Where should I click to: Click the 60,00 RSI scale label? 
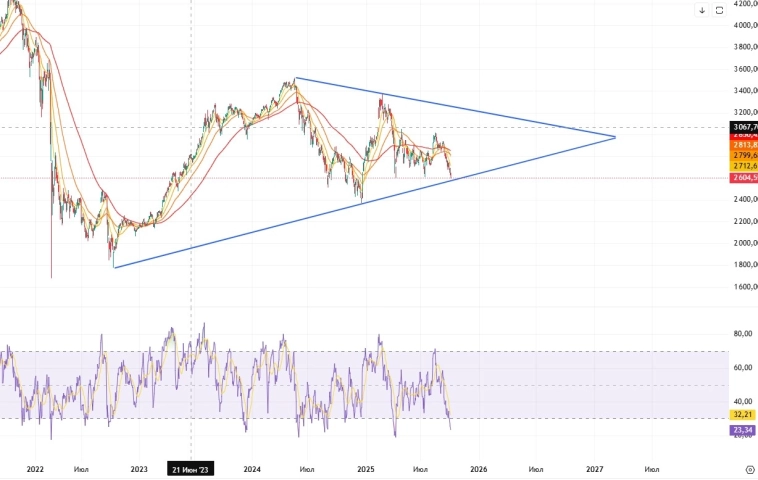(743, 367)
